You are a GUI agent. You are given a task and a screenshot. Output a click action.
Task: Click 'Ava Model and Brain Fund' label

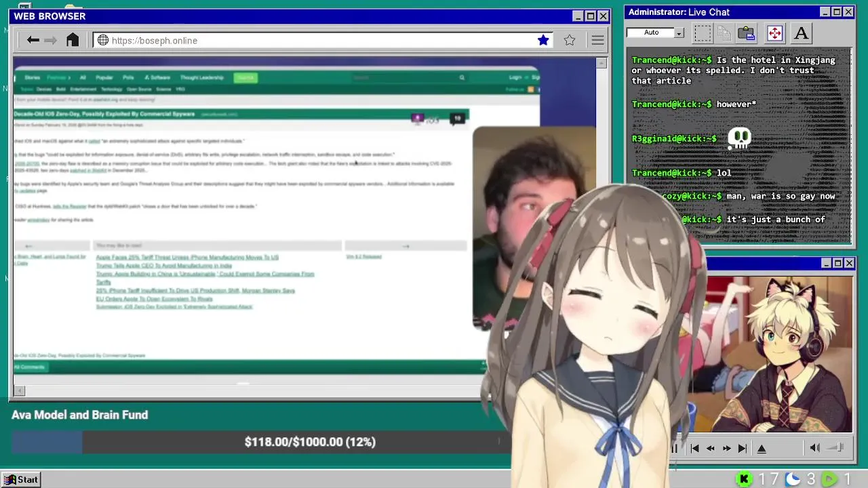79,415
